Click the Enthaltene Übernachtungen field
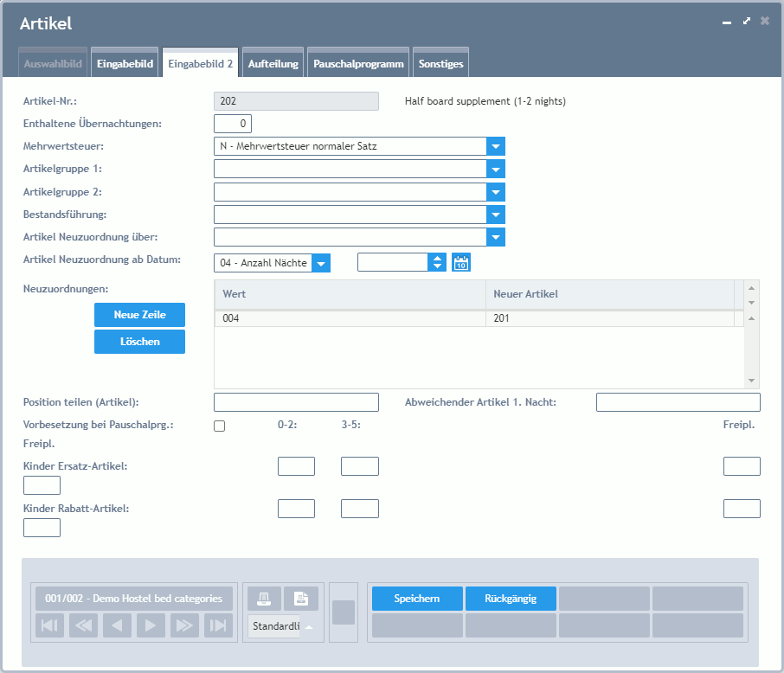The height and width of the screenshot is (673, 784). click(x=233, y=124)
